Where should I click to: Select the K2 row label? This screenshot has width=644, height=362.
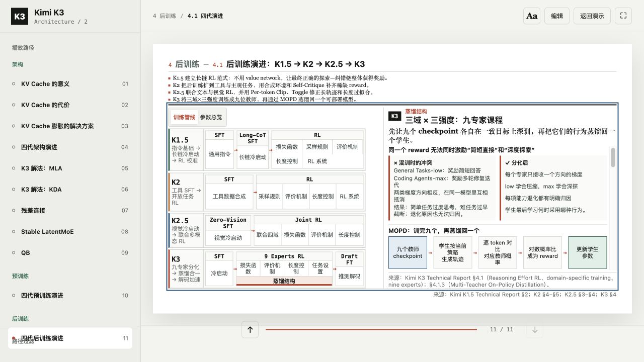tap(186, 192)
